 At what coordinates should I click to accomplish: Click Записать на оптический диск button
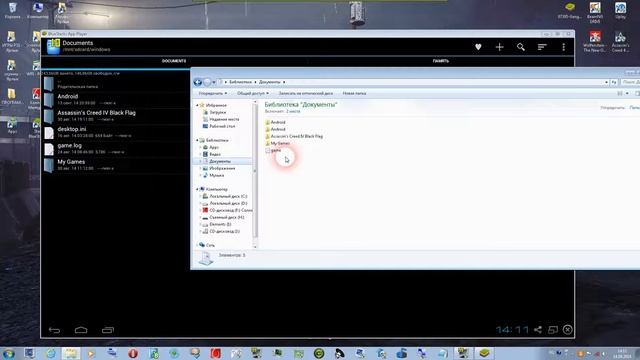point(305,93)
